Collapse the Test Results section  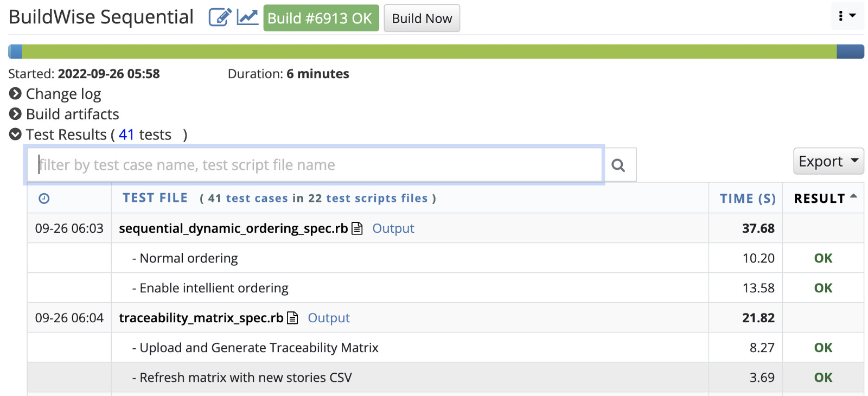tap(16, 134)
